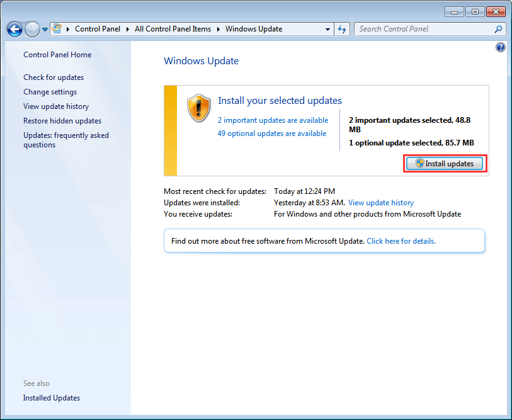Open the Help question mark icon

click(500, 47)
